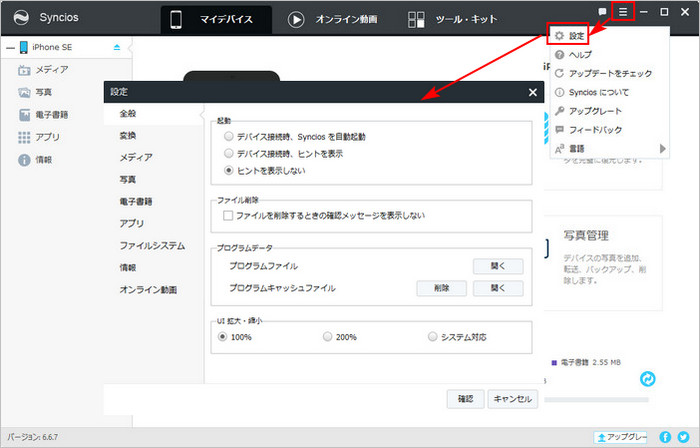The width and height of the screenshot is (700, 448).
Task: Select デバイス接続時、ヒントを表示 radio button
Action: 229,153
